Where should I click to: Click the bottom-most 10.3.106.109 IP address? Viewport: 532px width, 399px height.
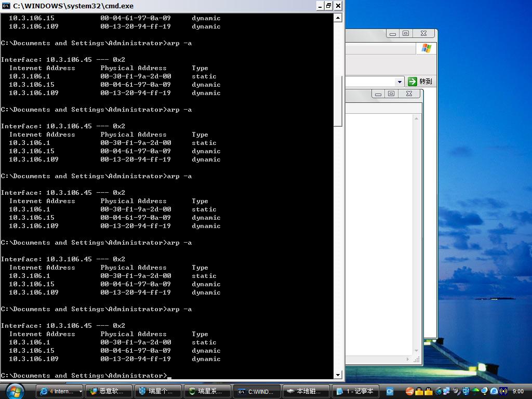(x=34, y=359)
